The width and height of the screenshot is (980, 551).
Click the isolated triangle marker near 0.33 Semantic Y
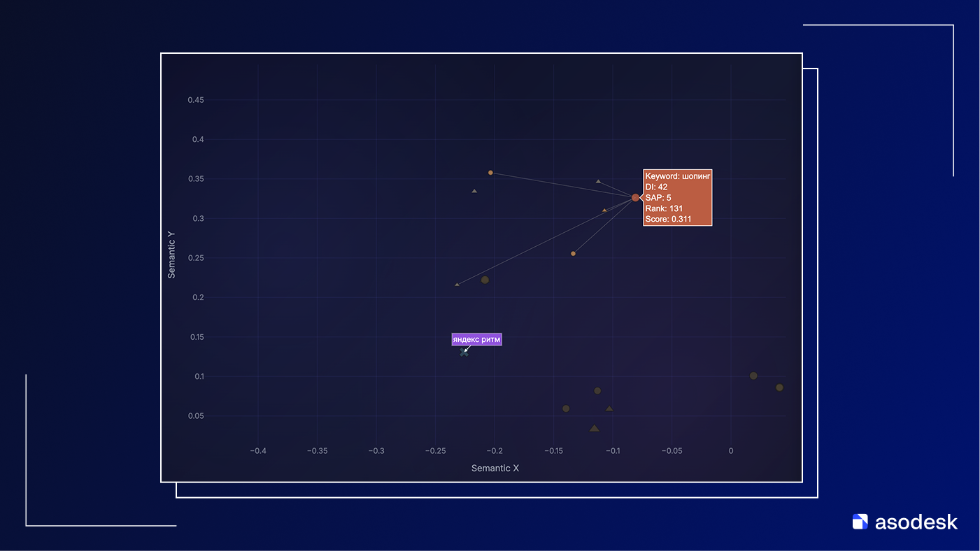(474, 191)
